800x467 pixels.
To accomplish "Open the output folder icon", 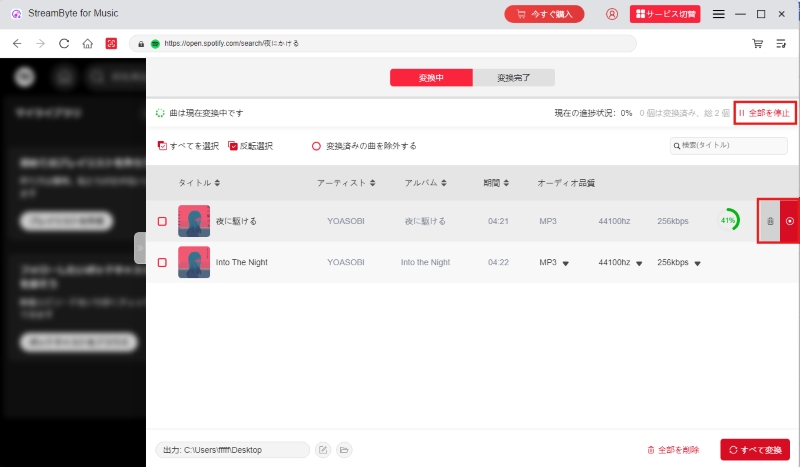I will click(x=344, y=450).
